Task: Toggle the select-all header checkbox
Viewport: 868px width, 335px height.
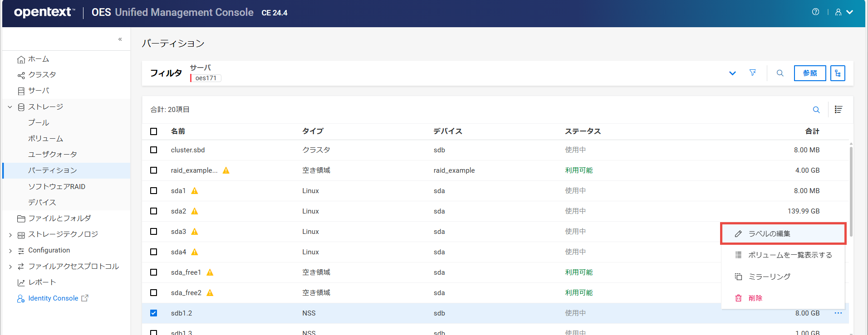Action: pos(154,131)
